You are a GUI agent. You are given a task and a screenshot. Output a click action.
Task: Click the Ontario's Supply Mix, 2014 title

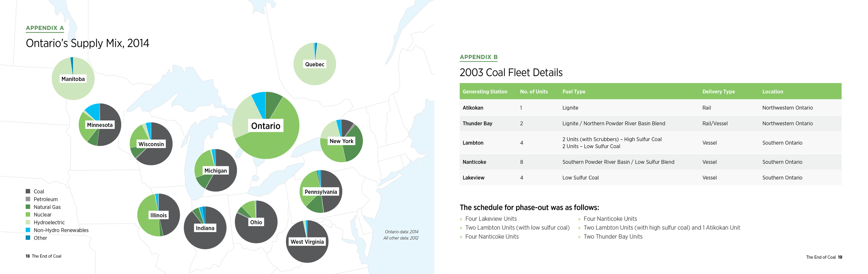[87, 43]
